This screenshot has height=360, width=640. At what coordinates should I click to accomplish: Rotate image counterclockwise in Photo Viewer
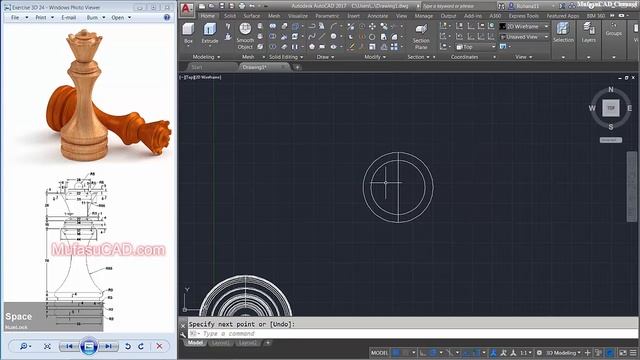pos(128,346)
